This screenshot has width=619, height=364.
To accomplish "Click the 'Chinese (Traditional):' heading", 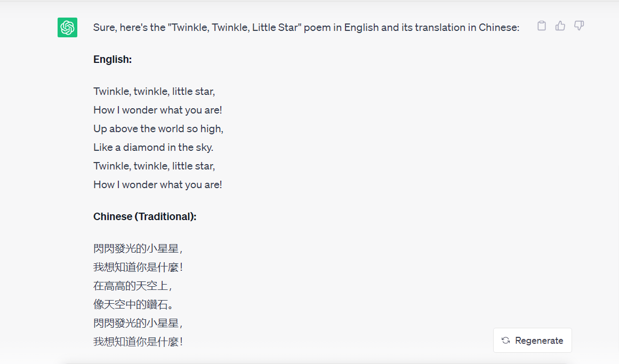I will click(x=145, y=217).
